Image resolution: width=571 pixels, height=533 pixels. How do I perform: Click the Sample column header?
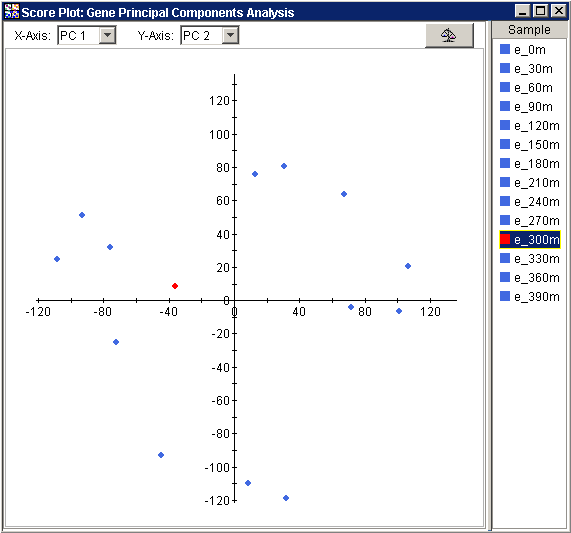click(x=529, y=29)
